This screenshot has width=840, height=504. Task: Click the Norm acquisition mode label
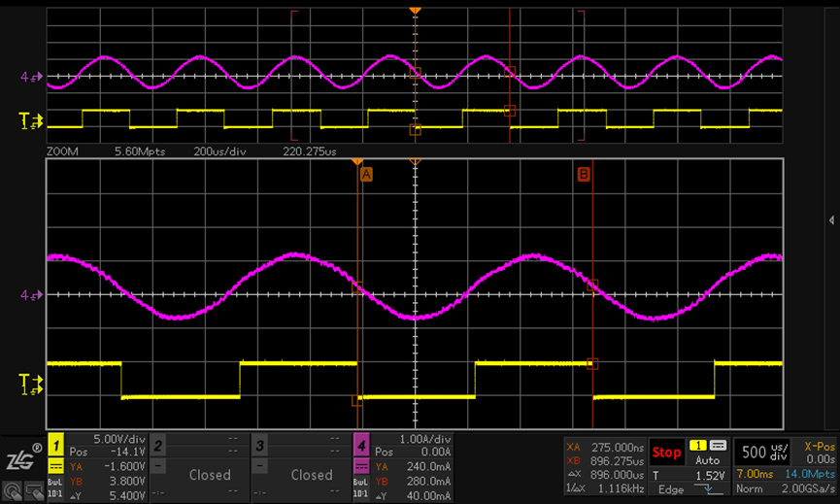pyautogui.click(x=749, y=488)
